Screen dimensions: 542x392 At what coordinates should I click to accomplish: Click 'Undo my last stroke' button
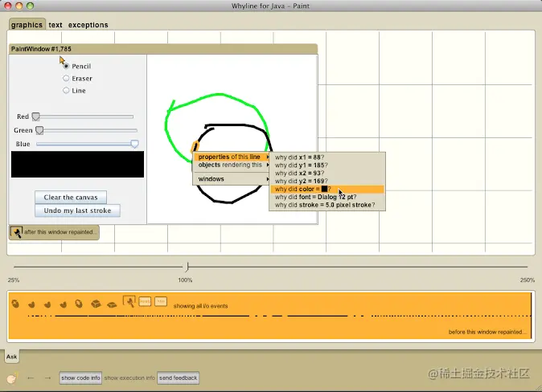coord(77,210)
